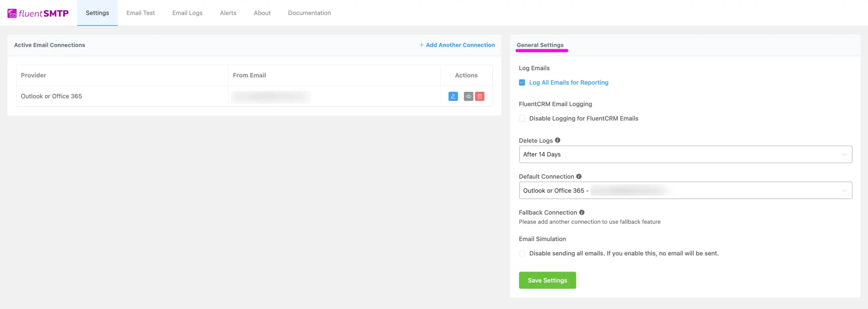Delete the Outlook or Office 365 connection
This screenshot has width=868, height=309.
[479, 96]
